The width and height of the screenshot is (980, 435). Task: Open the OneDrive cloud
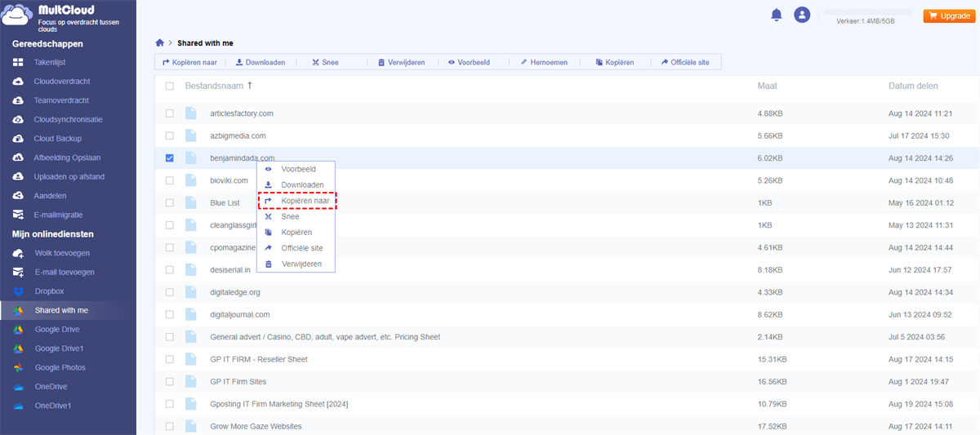tap(51, 387)
